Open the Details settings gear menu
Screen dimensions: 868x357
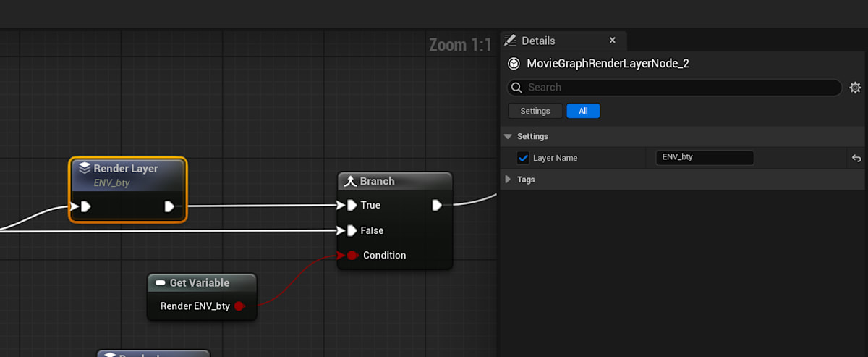855,88
